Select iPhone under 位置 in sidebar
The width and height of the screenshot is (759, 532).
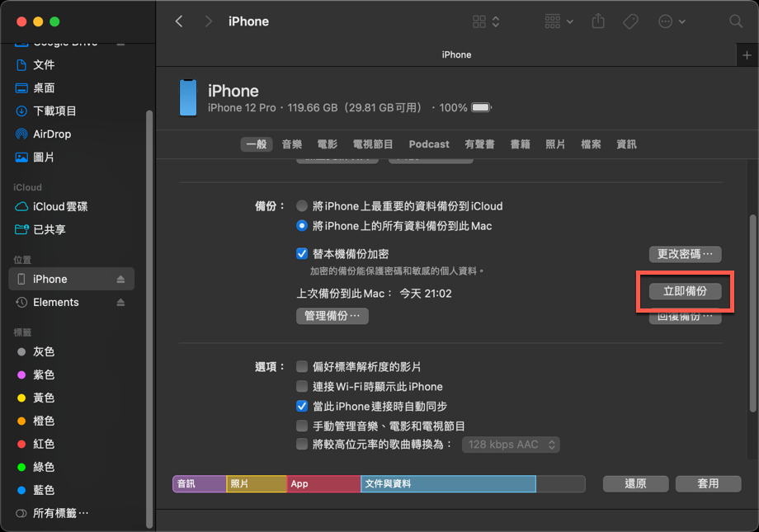click(x=72, y=280)
